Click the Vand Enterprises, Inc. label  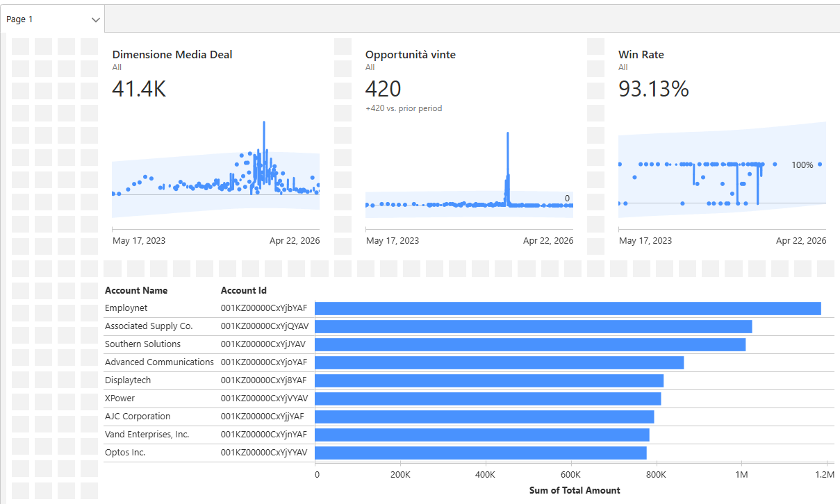point(147,435)
